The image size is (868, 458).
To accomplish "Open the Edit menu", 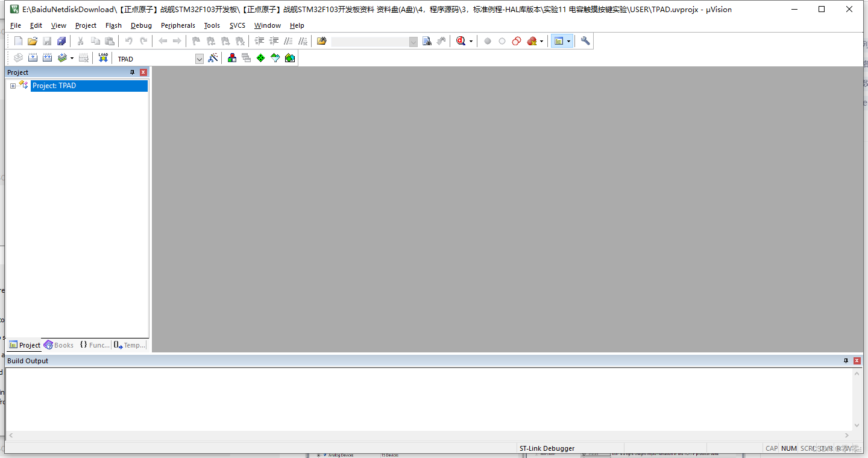I will click(36, 25).
